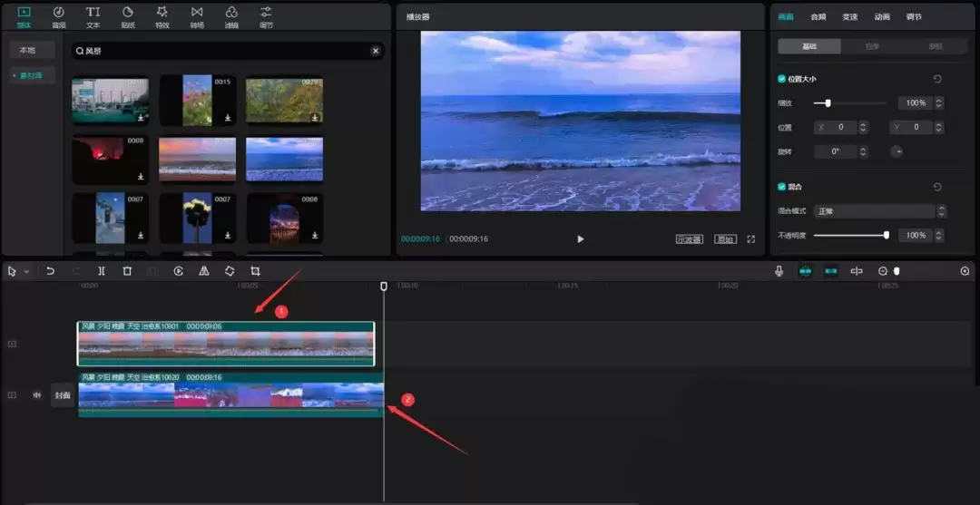Screen dimensions: 980x505
Task: Select the crop tool in timeline toolbar
Action: (x=255, y=271)
